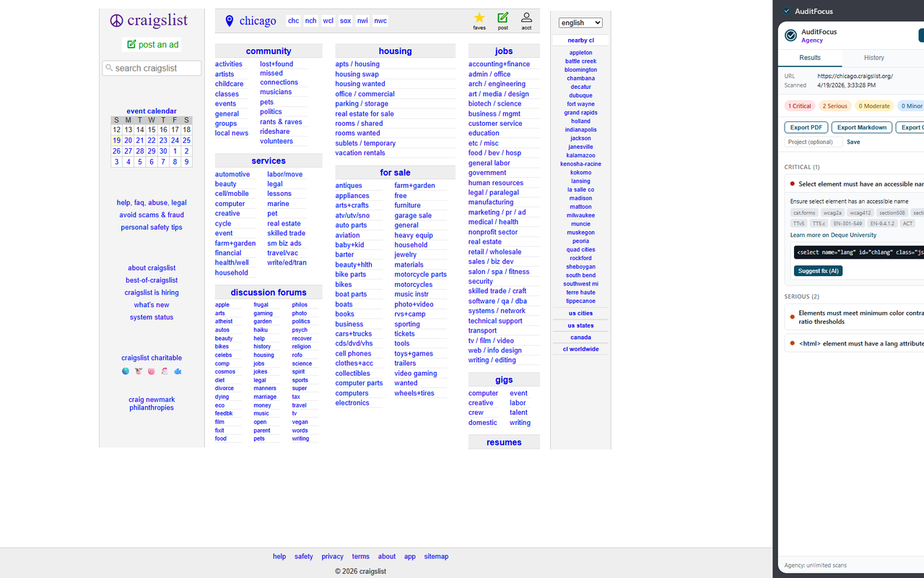Open the acct person icon
The width and height of the screenshot is (924, 578).
point(527,18)
